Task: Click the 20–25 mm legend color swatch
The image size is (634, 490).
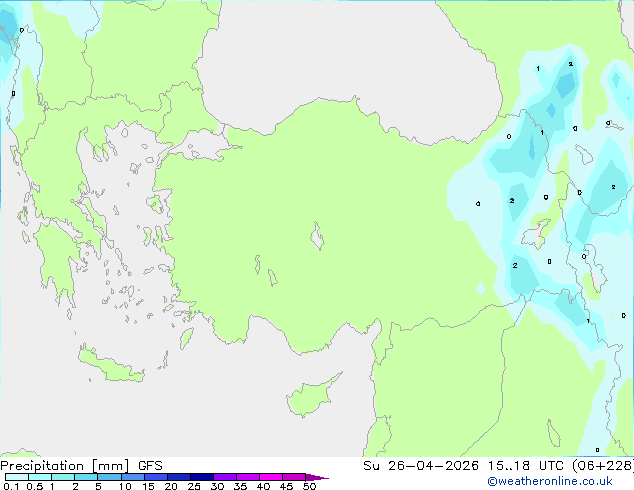Action: [x=179, y=477]
